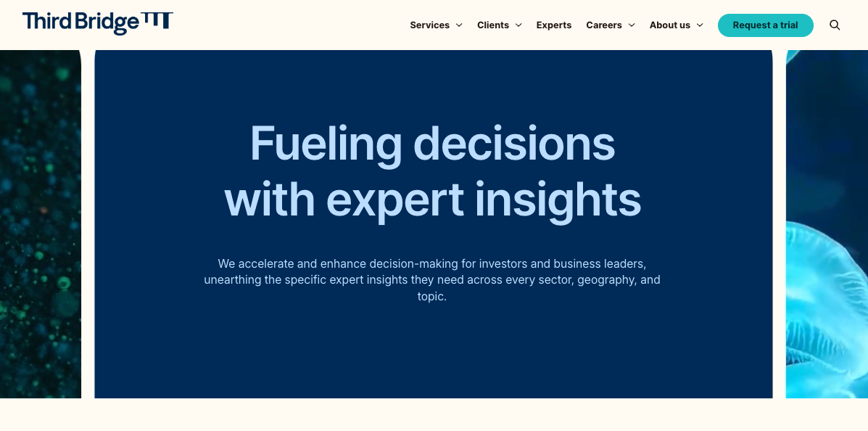Click the "with expert insights" headline line
This screenshot has width=868, height=431.
(432, 199)
